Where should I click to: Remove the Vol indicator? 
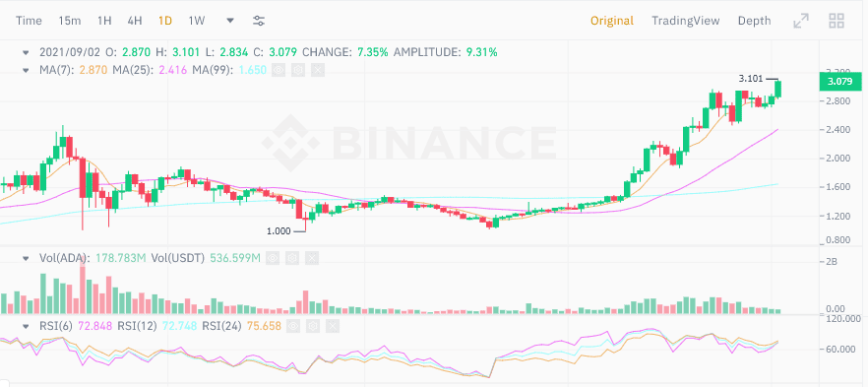click(x=311, y=258)
